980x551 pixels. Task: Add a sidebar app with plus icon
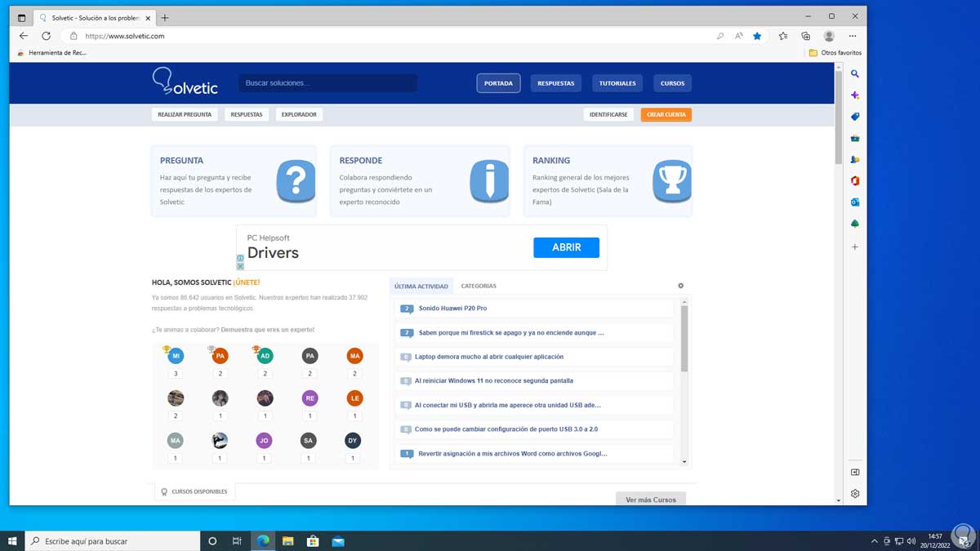pos(855,247)
